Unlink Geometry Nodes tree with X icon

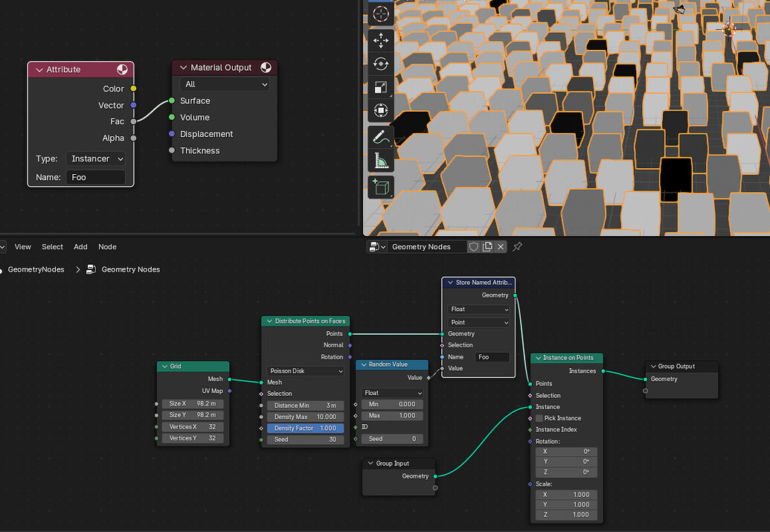(x=501, y=246)
